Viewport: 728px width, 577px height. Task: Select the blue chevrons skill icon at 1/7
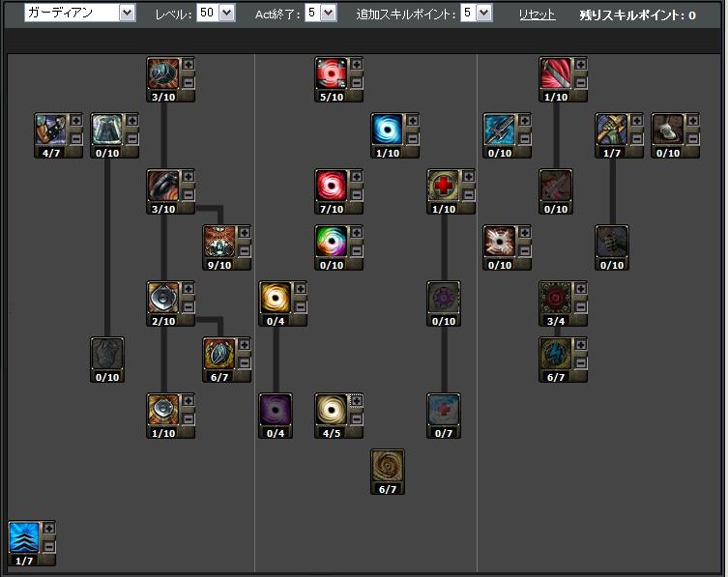tap(24, 537)
